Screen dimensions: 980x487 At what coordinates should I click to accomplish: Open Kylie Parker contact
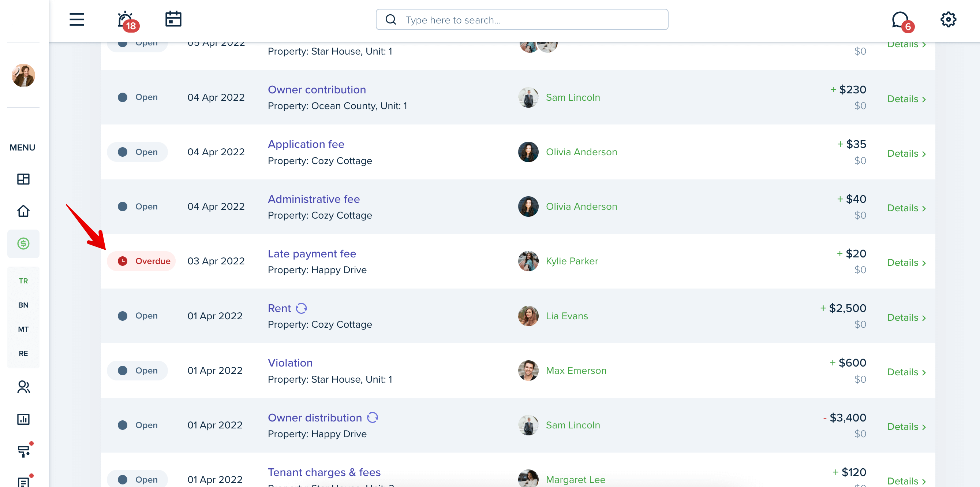[x=572, y=261]
